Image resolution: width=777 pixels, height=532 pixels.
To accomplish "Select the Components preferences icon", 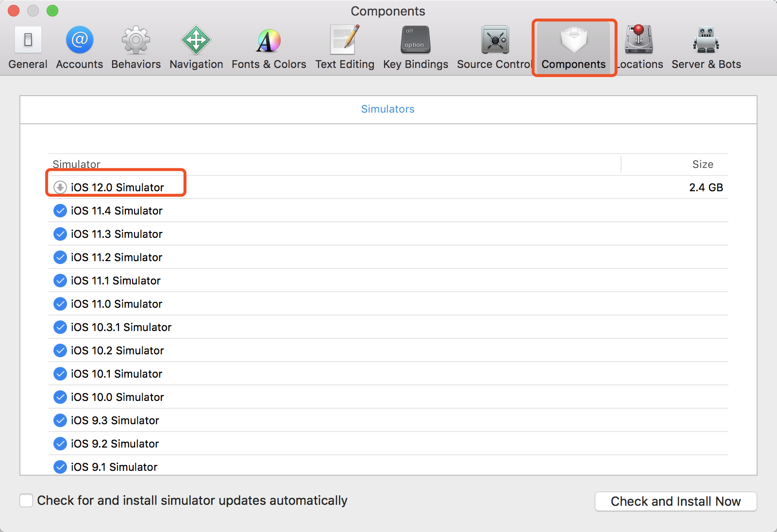I will pos(574,40).
